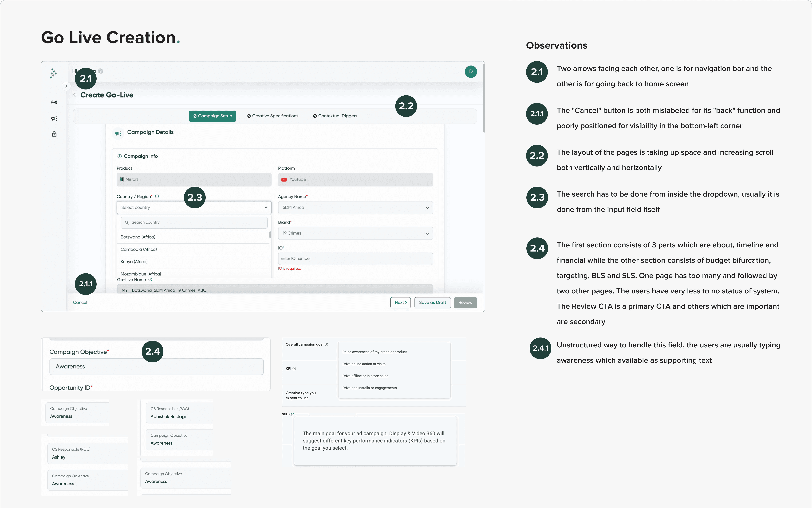Click help icon next to Overall campaign goal
812x508 pixels.
326,344
